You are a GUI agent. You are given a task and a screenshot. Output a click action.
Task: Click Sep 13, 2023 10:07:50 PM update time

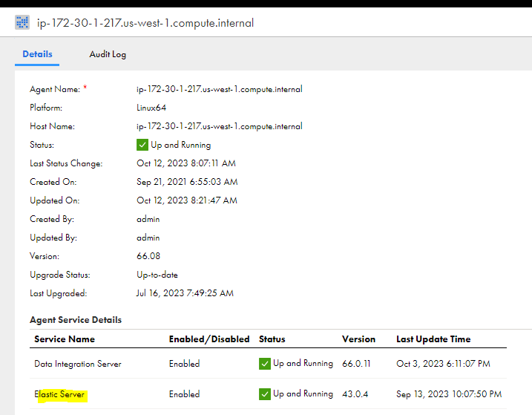tap(449, 394)
